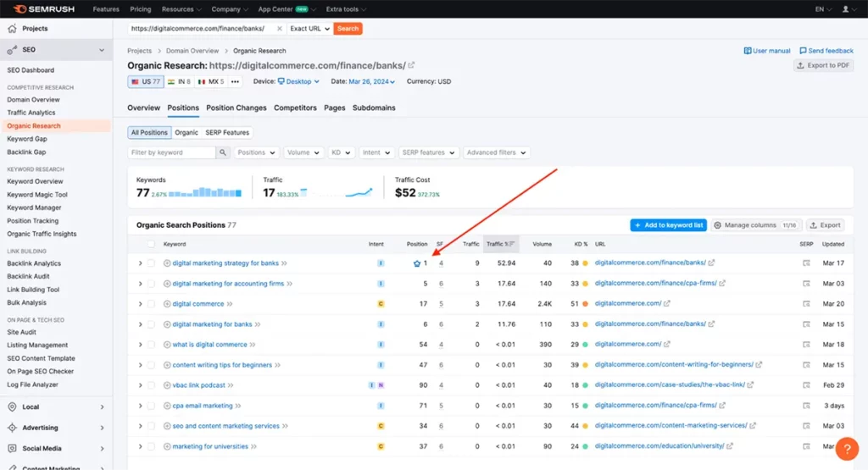Switch to the Pages tab

click(x=334, y=108)
